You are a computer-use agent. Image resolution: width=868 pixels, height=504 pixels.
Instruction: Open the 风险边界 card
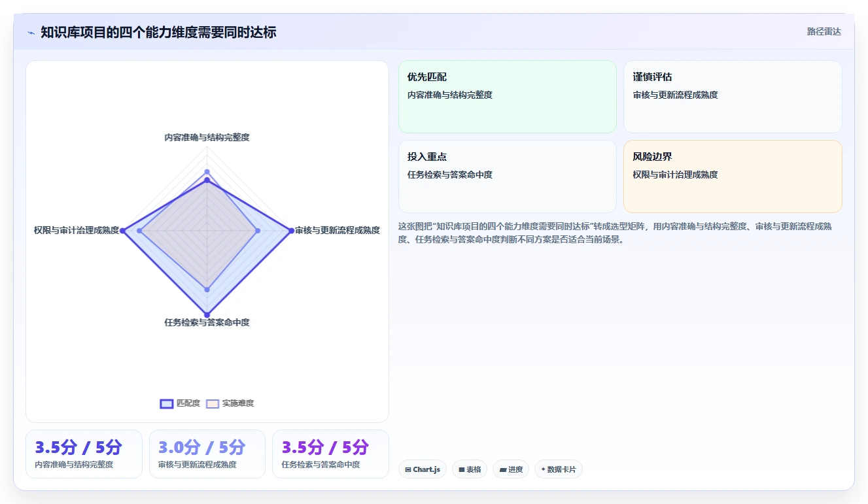point(733,176)
